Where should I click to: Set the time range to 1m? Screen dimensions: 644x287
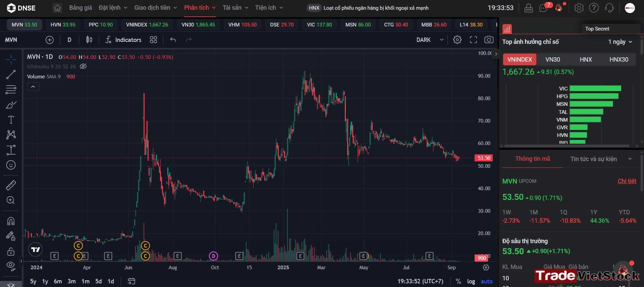86,281
